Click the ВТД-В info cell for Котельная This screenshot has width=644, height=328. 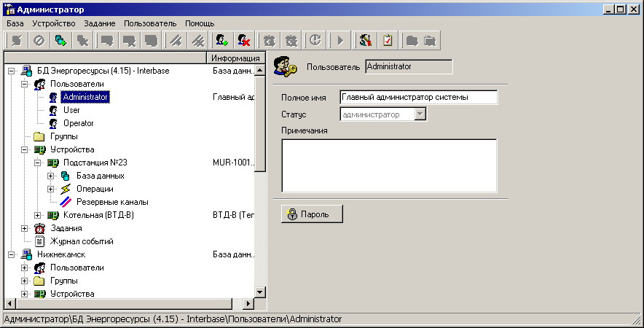(234, 215)
